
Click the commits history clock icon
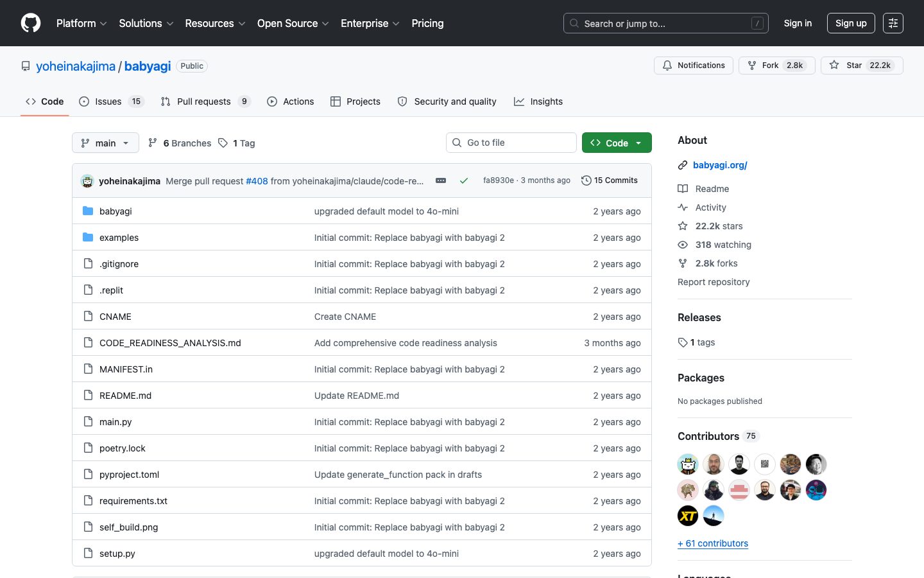pos(586,180)
